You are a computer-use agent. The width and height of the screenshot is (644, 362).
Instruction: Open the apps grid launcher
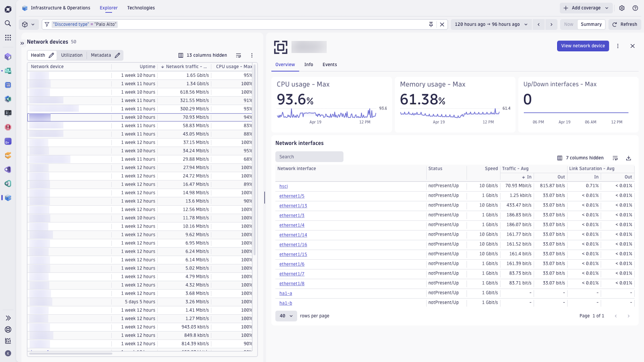tap(8, 38)
